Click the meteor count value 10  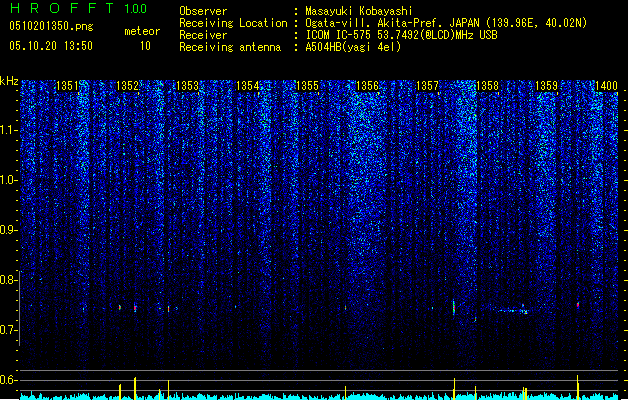click(x=145, y=46)
